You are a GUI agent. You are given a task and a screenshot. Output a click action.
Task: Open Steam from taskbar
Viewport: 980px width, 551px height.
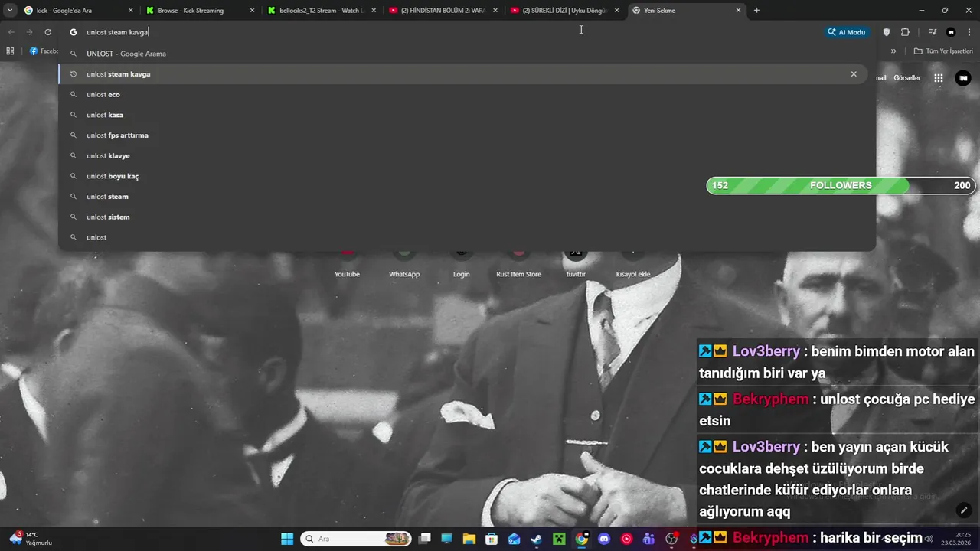coord(537,539)
